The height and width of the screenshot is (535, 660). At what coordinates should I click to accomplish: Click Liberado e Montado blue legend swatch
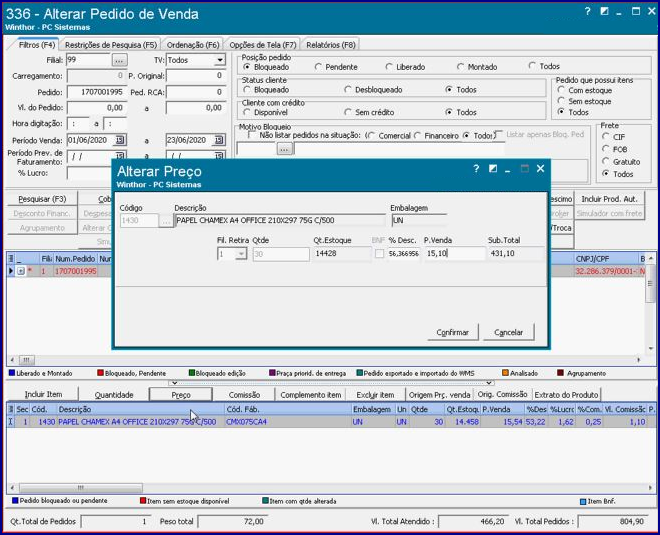(12, 373)
